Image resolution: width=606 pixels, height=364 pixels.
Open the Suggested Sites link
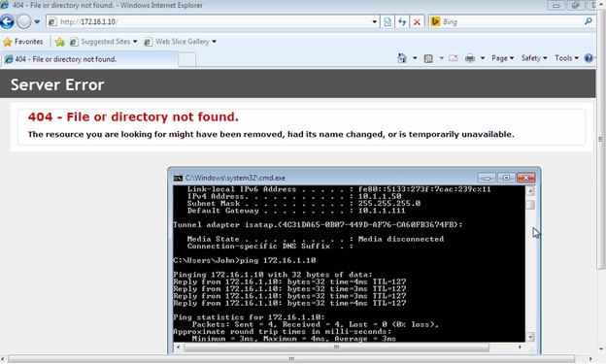pyautogui.click(x=103, y=42)
